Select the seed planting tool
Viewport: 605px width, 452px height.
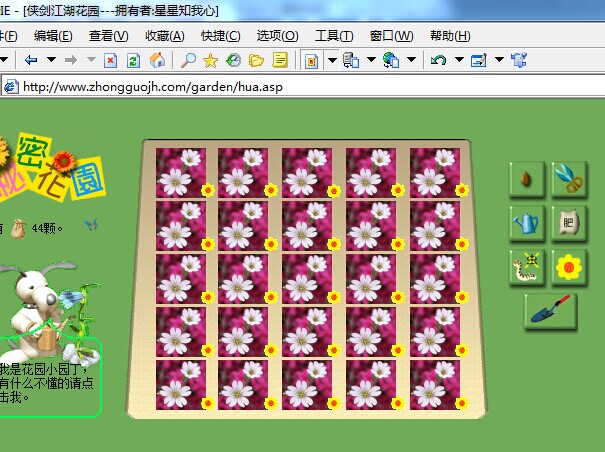pyautogui.click(x=527, y=179)
